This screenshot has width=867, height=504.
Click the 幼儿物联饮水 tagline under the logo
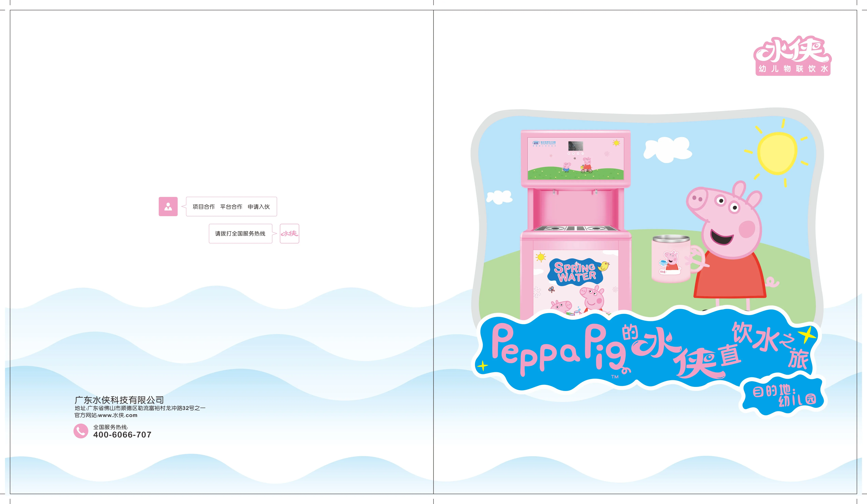[x=793, y=69]
